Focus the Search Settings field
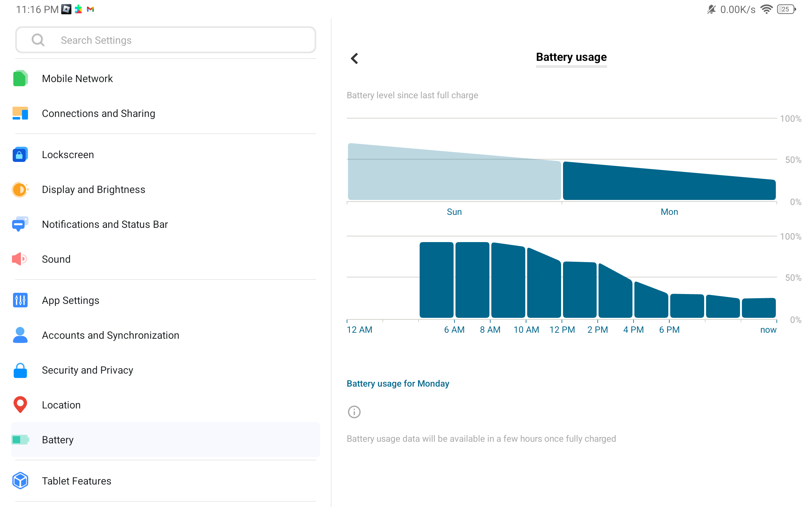Screen dimensions: 812x507 click(166, 40)
